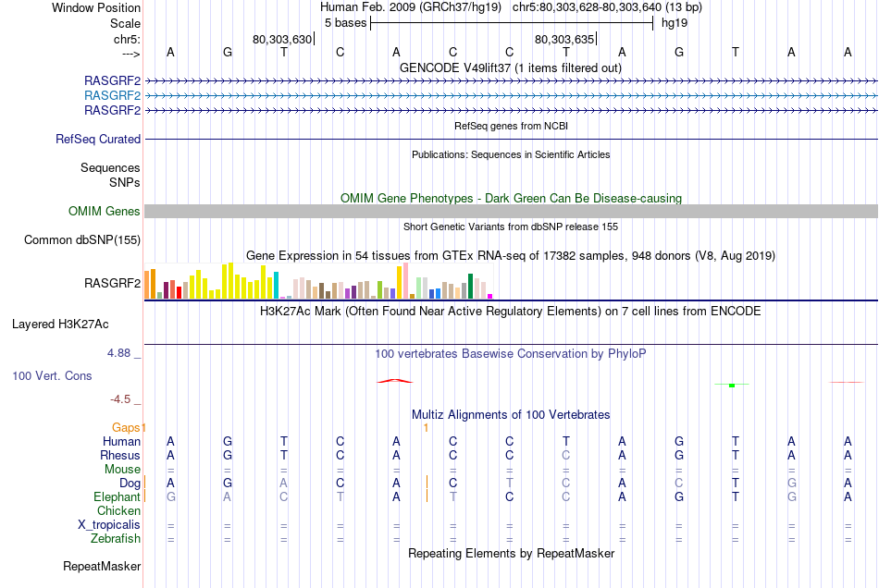Click the 100 Vert. Cons label
The height and width of the screenshot is (588, 879).
[52, 375]
